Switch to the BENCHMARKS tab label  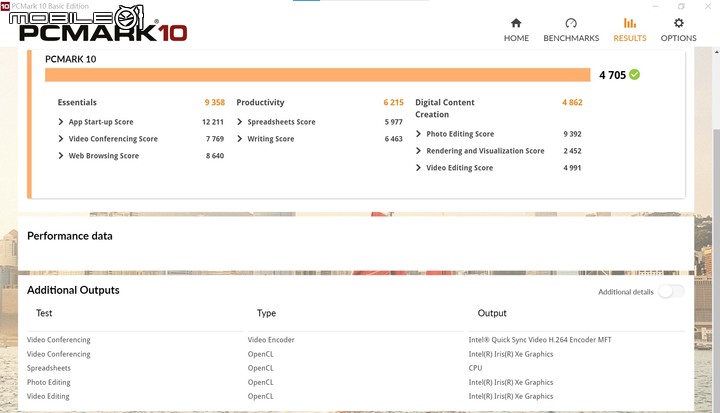click(x=571, y=38)
